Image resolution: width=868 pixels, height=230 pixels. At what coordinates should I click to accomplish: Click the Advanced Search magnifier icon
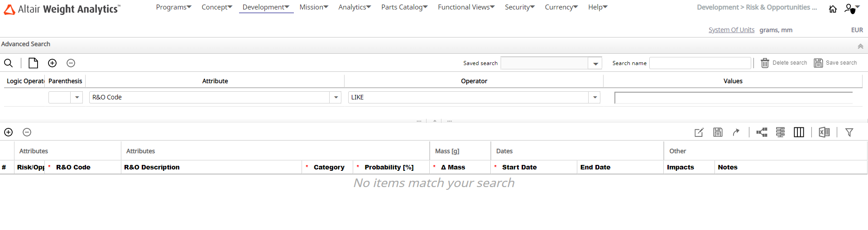click(x=8, y=63)
